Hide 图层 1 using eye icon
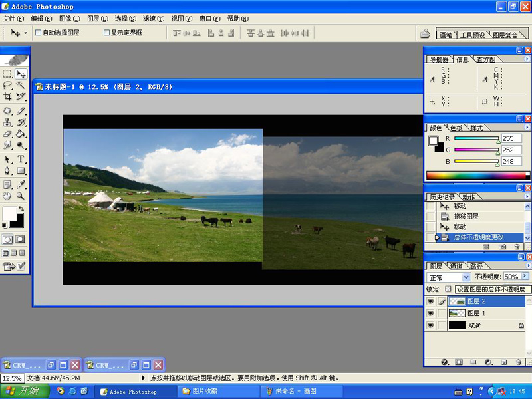Viewport: 532px width, 399px height. [430, 313]
